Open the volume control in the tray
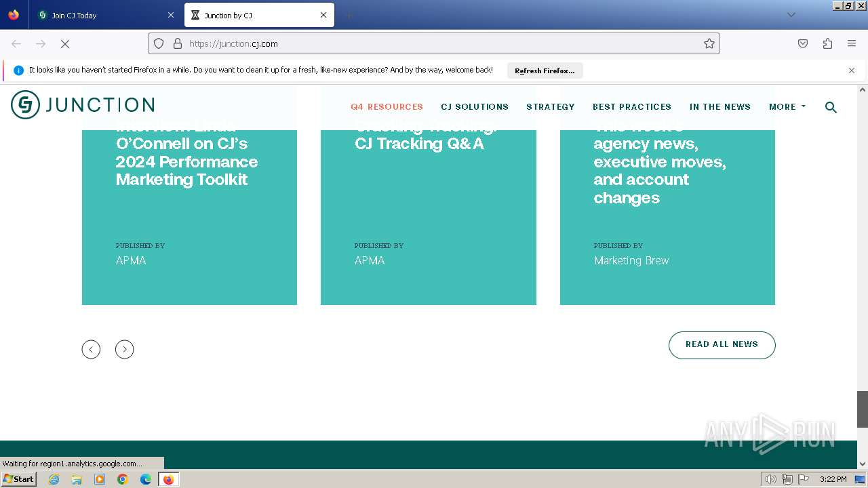 (771, 479)
